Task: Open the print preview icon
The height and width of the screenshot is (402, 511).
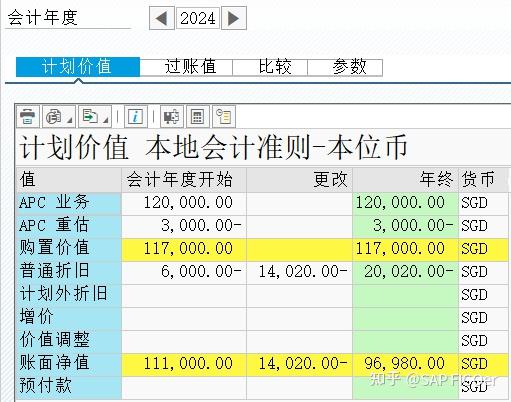Action: [54, 116]
